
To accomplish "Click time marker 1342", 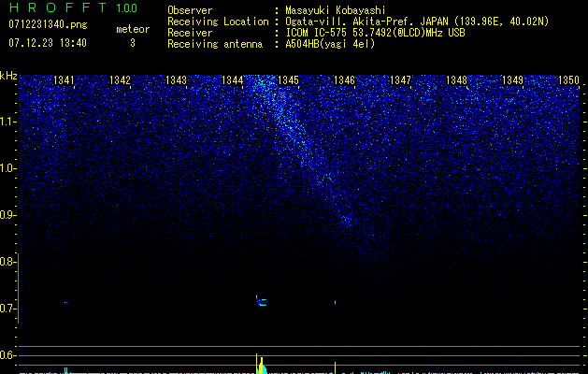I will coord(120,80).
